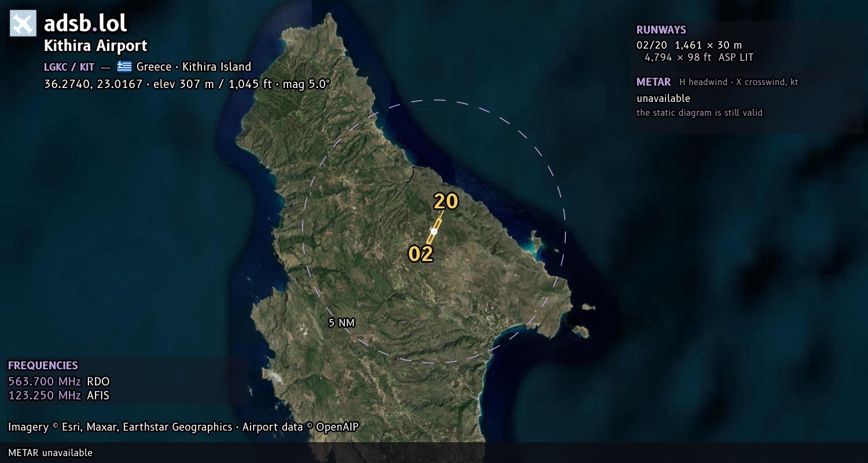This screenshot has width=868, height=463.
Task: Click the METAR panel heading
Action: point(653,82)
